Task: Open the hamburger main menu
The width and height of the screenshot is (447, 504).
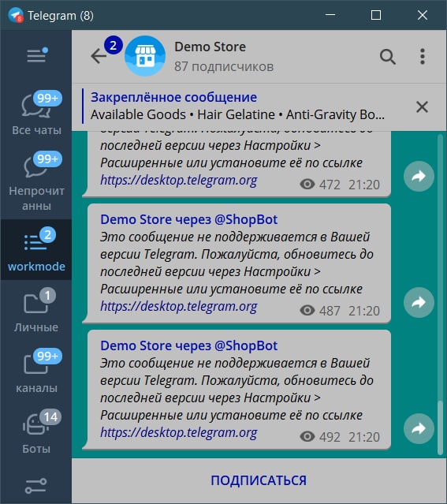Action: (x=36, y=56)
